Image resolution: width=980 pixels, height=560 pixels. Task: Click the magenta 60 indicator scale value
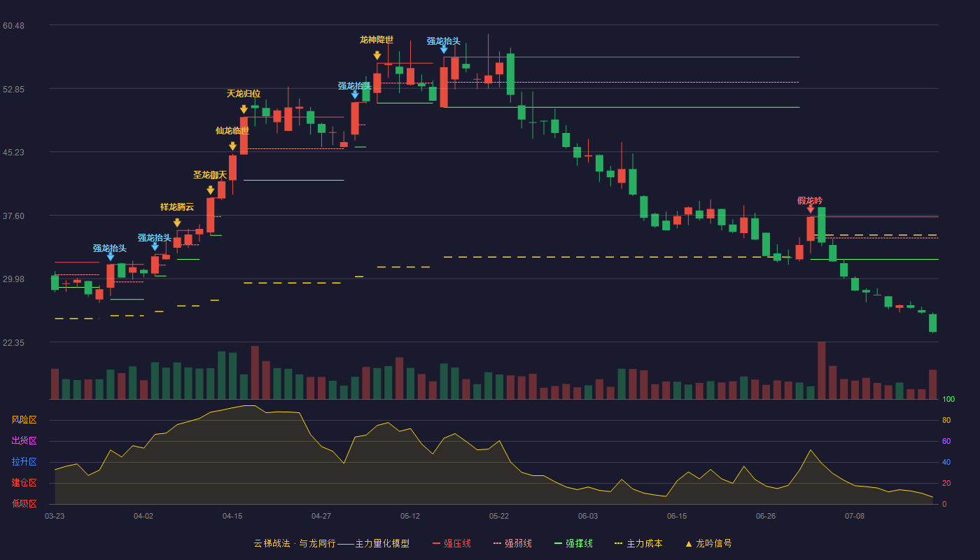coord(946,441)
